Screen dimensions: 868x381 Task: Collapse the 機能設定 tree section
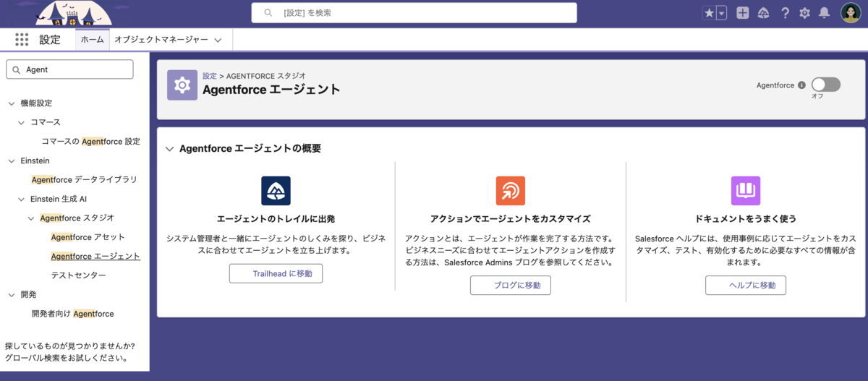point(12,103)
